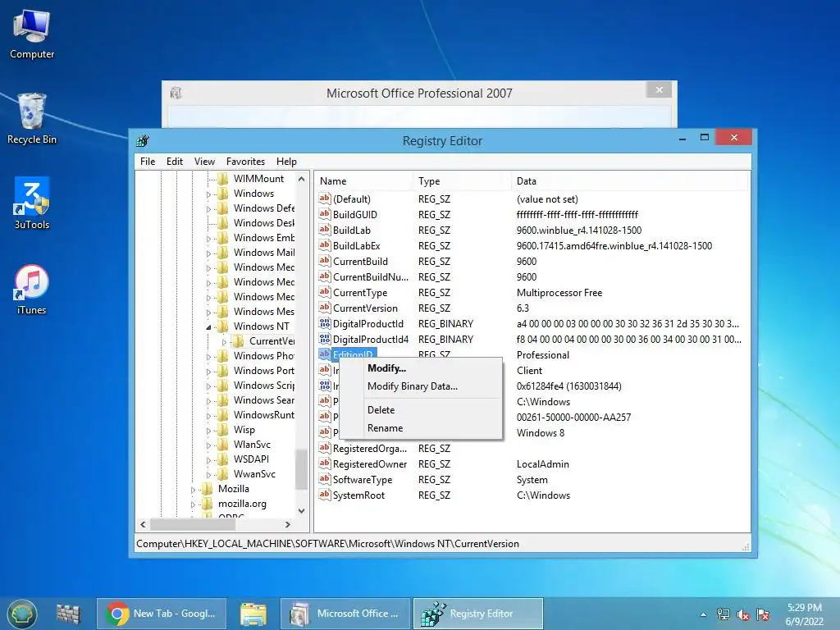Open the View menu

click(x=204, y=162)
